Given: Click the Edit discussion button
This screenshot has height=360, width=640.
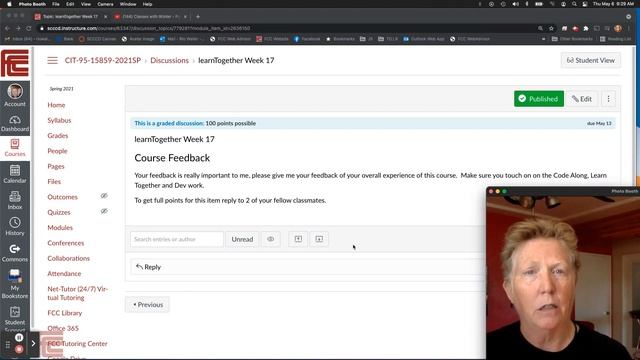Looking at the screenshot, I should pyautogui.click(x=582, y=99).
